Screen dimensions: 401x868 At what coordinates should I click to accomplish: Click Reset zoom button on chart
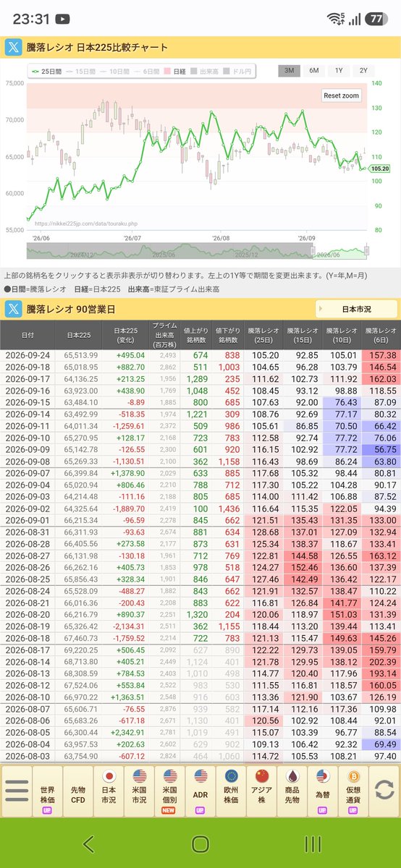coord(341,95)
